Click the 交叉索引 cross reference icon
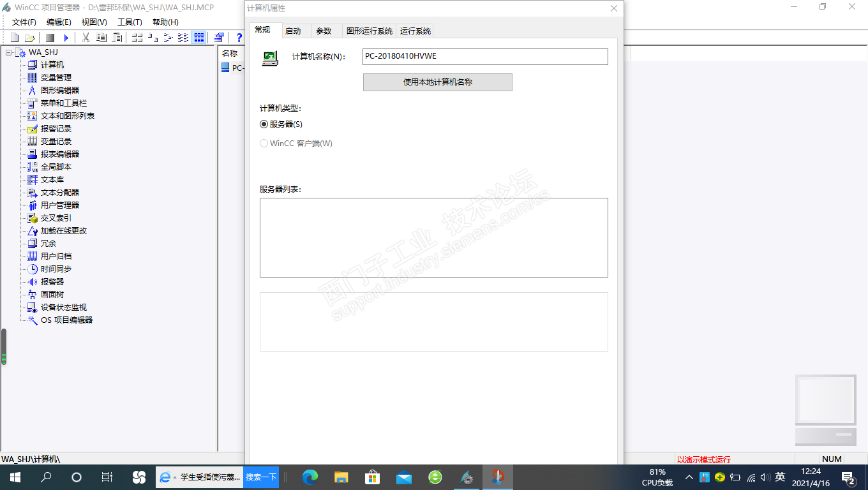The width and height of the screenshot is (868, 490). (33, 218)
